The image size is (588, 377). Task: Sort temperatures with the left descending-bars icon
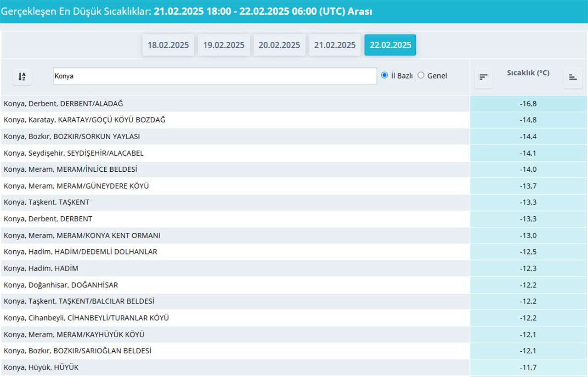483,78
